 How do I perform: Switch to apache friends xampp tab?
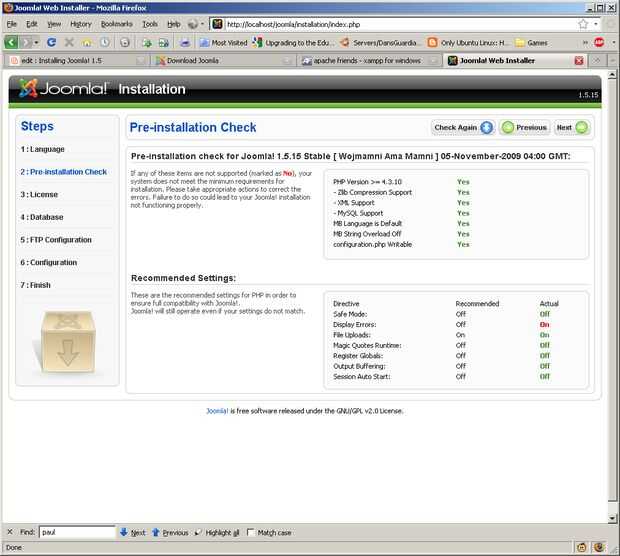click(x=369, y=61)
